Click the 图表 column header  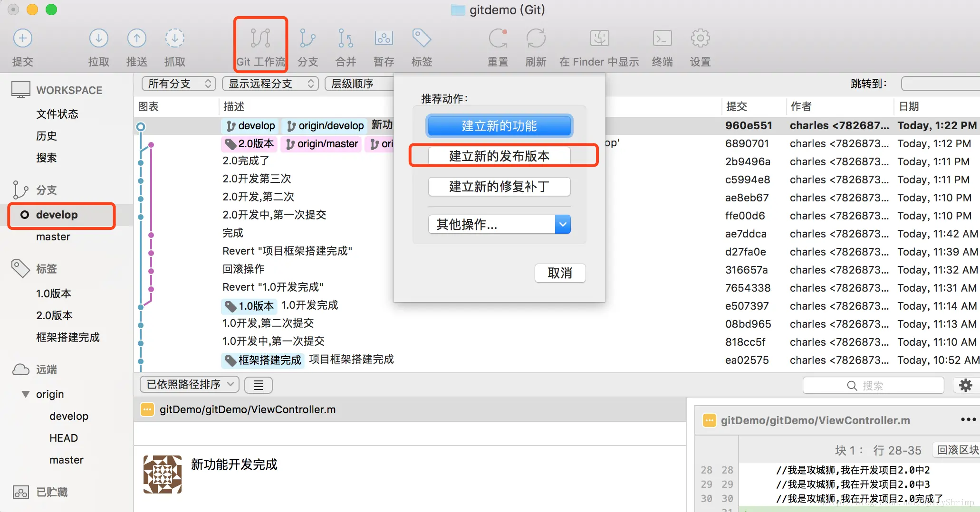148,106
